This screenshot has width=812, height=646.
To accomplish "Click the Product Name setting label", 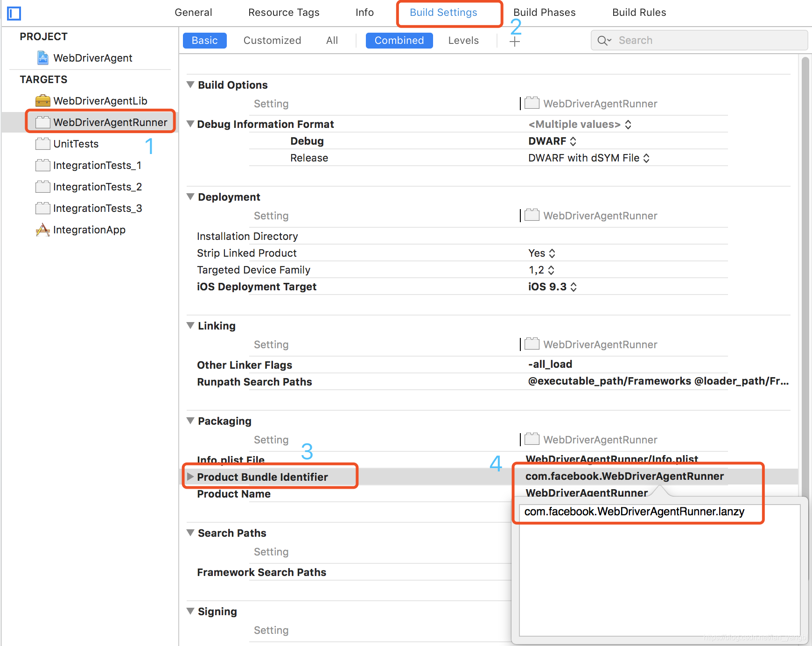I will (234, 494).
